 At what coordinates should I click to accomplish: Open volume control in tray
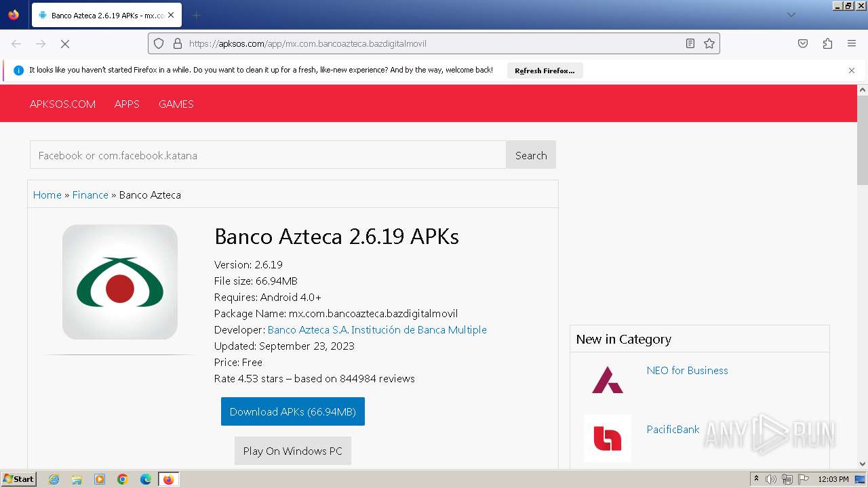coord(771,479)
